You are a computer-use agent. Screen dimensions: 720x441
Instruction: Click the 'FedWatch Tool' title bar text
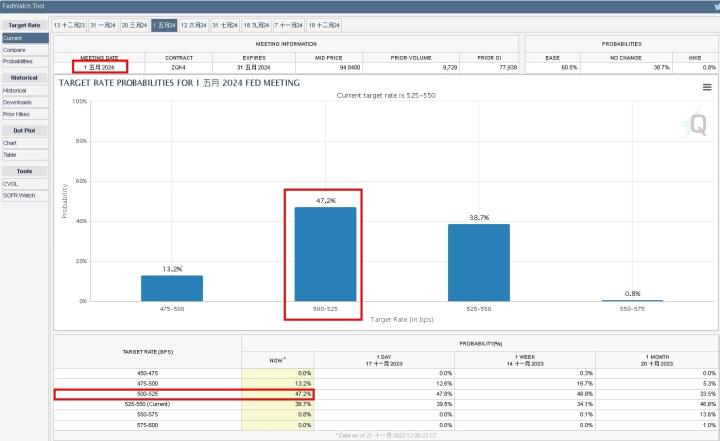click(23, 6)
